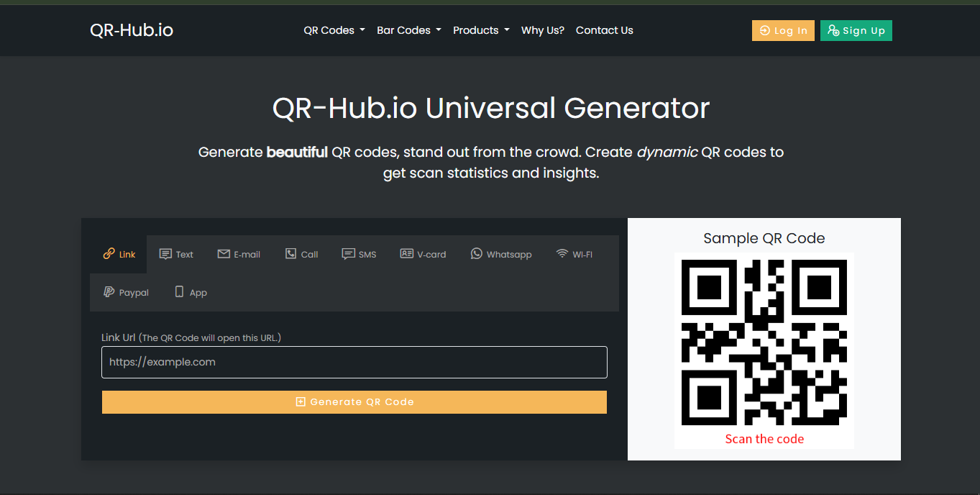
Task: Click the V-card contact card icon
Action: click(x=406, y=254)
